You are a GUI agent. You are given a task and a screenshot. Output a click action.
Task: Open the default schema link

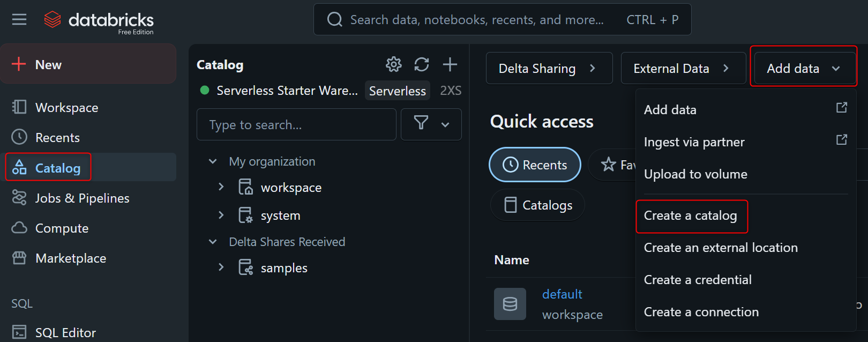coord(562,294)
